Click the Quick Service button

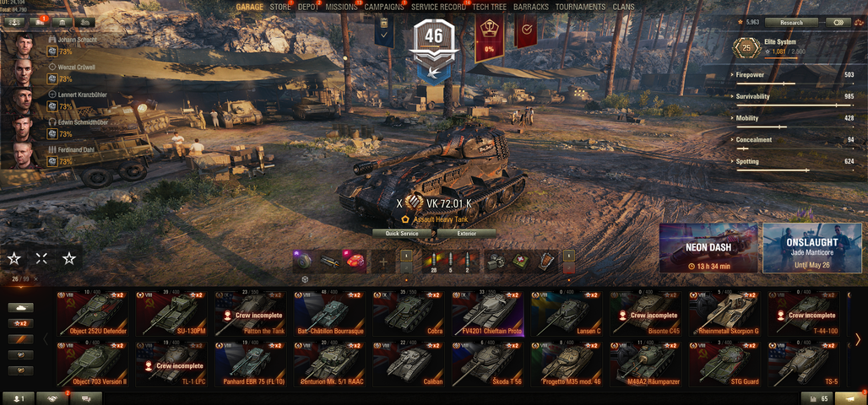pos(403,234)
